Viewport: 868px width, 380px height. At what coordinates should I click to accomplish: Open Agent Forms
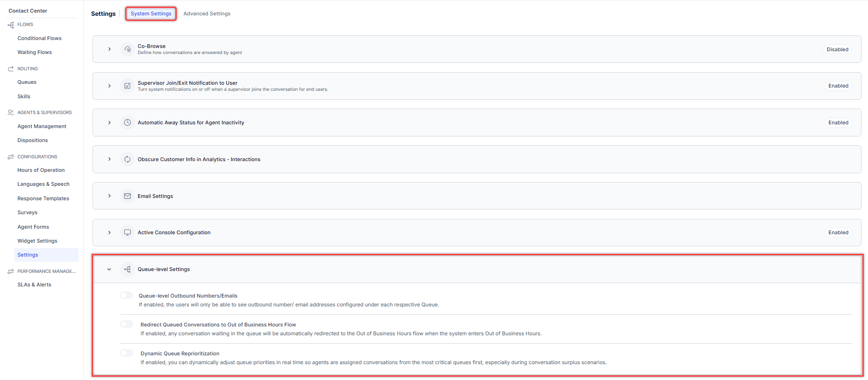[33, 227]
